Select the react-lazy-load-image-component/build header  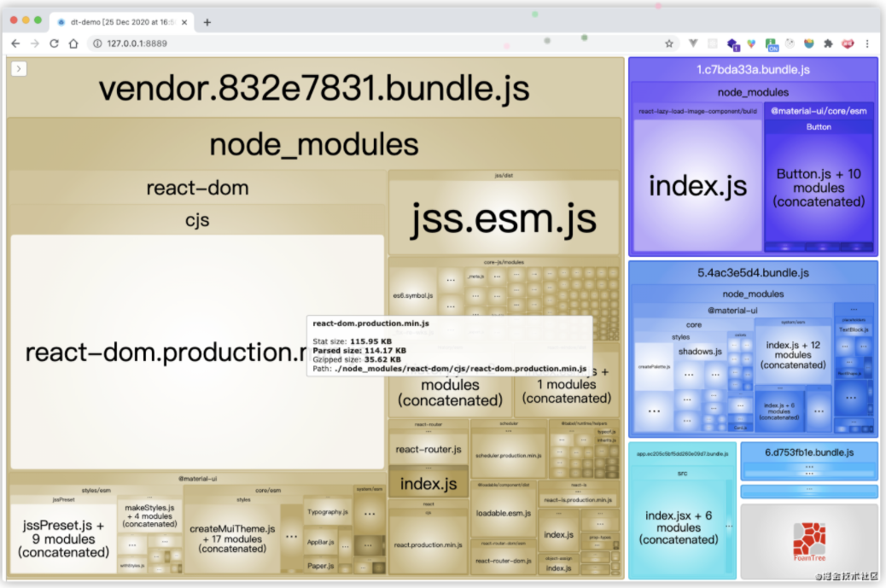(697, 111)
